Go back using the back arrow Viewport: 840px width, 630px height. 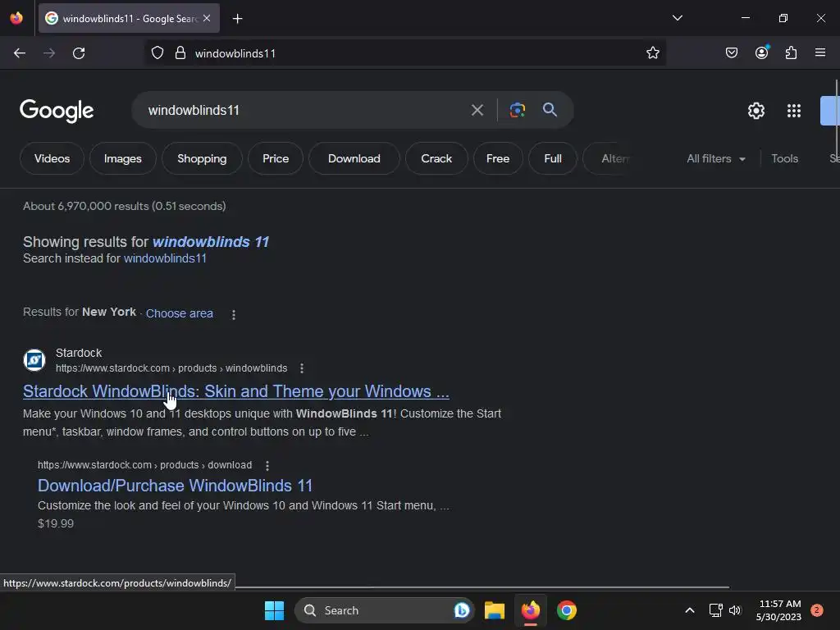pos(20,53)
